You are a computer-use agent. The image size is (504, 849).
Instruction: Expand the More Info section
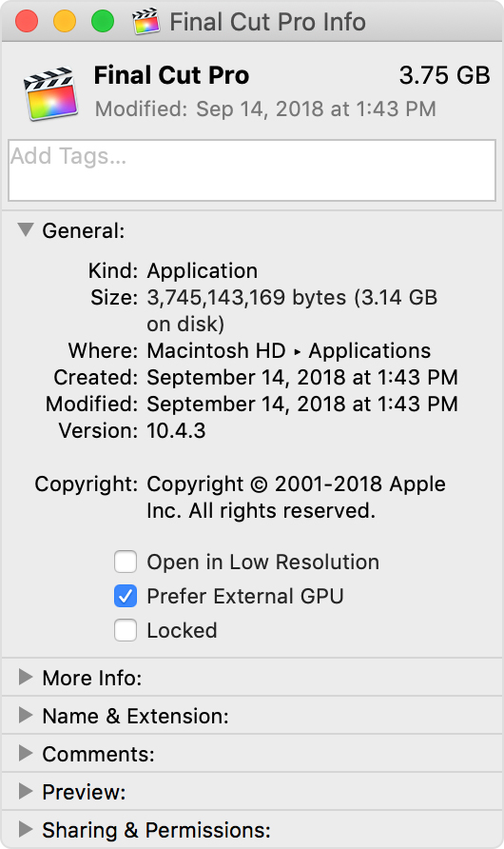[26, 677]
